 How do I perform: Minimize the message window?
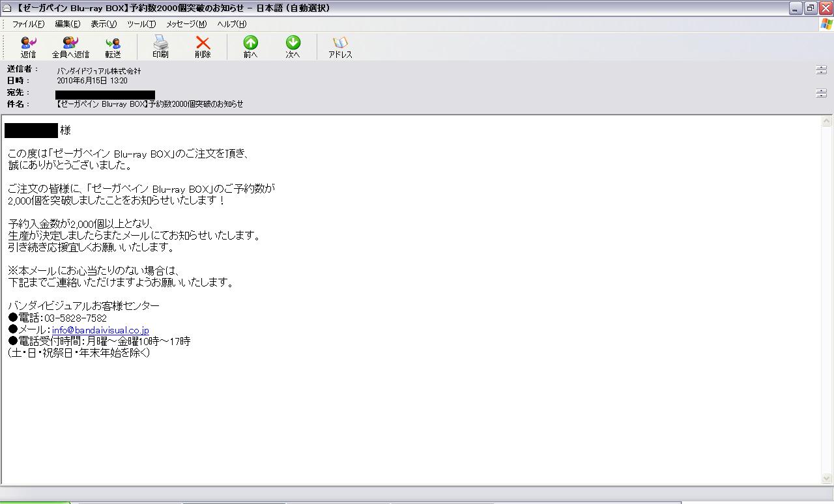coord(796,8)
